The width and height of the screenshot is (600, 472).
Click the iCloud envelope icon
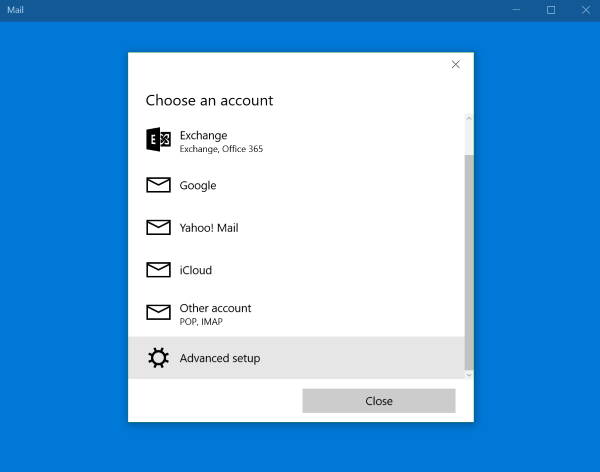tap(158, 270)
